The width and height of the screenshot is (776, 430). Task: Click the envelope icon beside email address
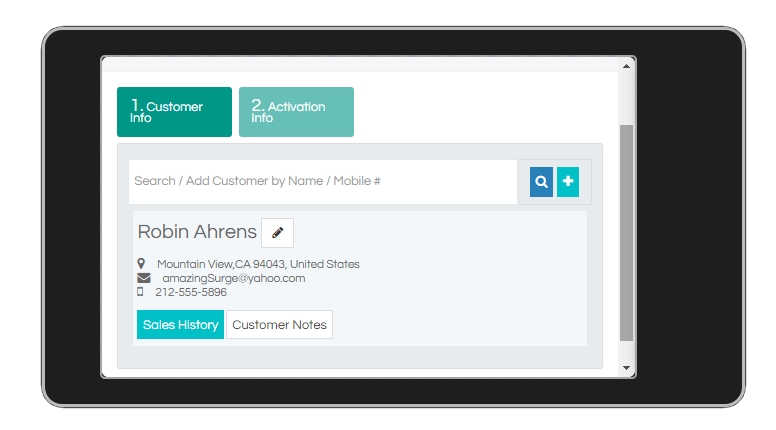click(x=144, y=278)
